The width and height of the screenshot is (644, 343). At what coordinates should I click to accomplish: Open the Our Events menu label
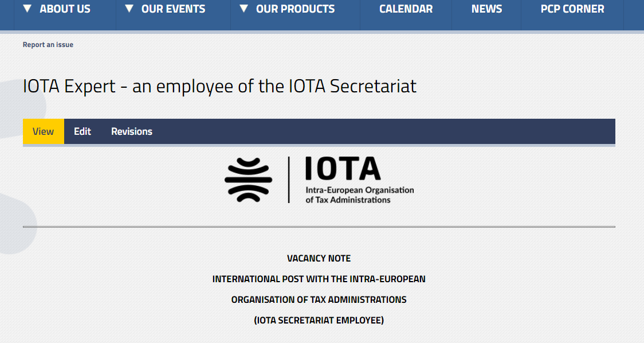click(x=173, y=9)
